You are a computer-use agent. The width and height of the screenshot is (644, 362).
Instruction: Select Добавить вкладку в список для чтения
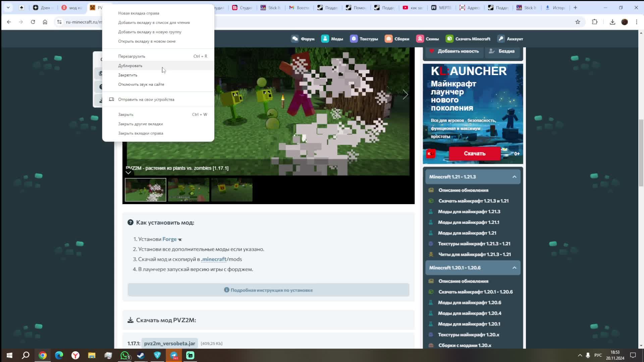click(158, 22)
